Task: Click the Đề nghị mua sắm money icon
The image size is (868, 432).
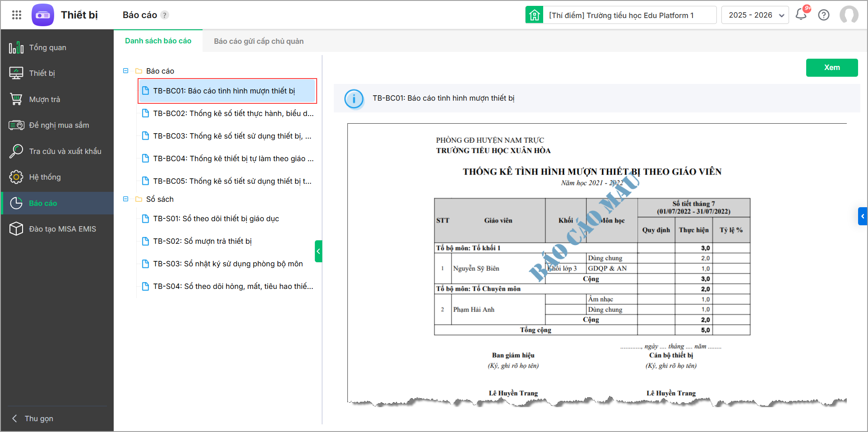Action: (16, 125)
